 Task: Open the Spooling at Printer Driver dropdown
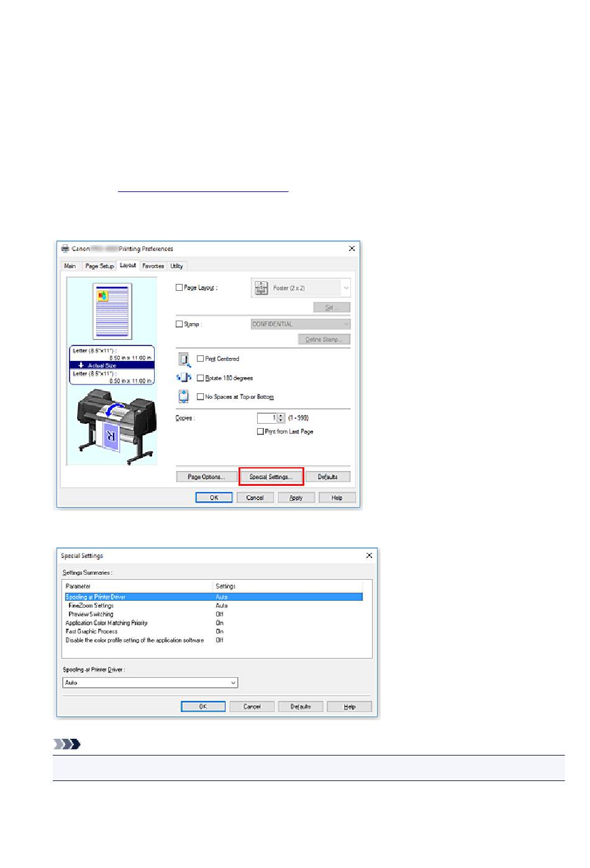pyautogui.click(x=150, y=682)
